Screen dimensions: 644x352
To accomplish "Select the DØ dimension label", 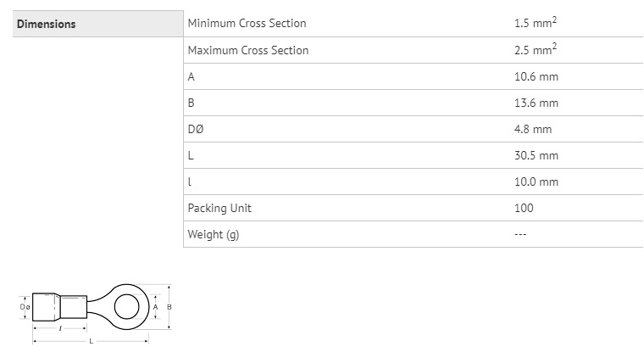I will click(x=196, y=129).
